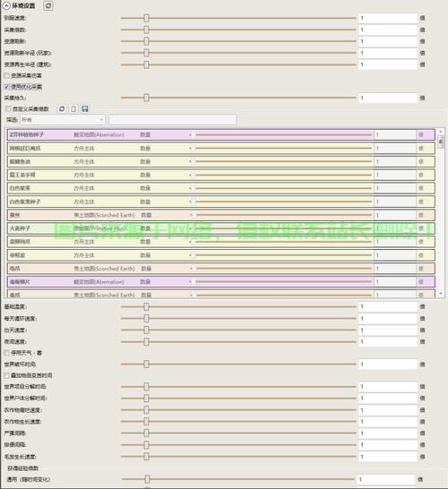Viewport: 448px width, 489px height.
Task: Select the first purple Aberration row in list
Action: (x=221, y=134)
